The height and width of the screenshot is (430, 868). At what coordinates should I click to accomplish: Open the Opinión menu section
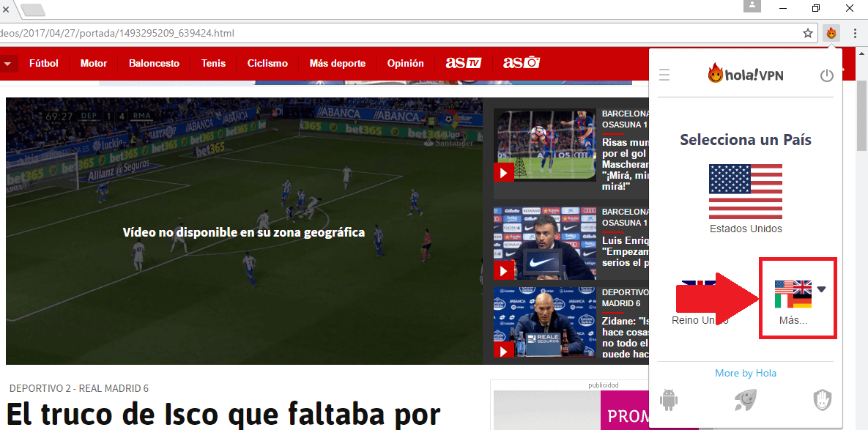405,63
